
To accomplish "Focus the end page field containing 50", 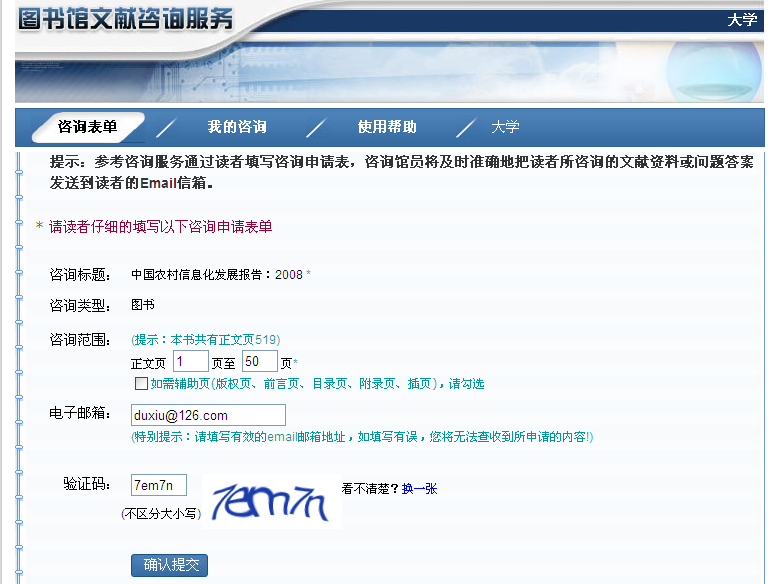I will [x=259, y=362].
